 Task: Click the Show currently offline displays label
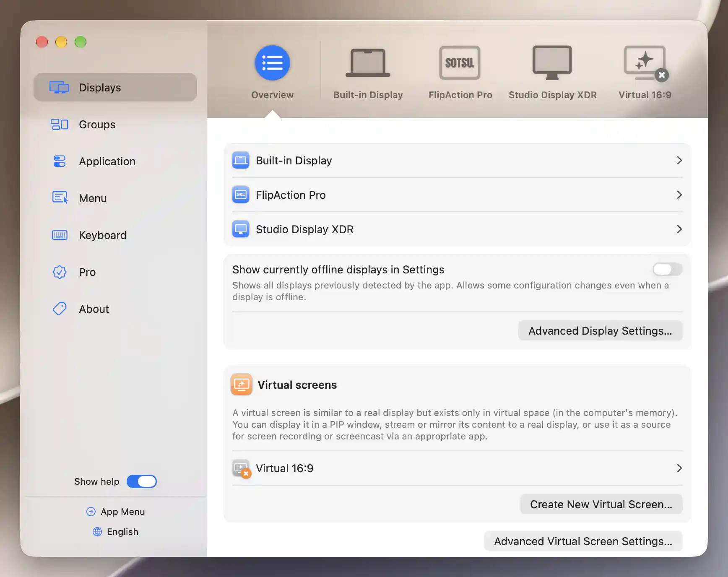click(338, 269)
